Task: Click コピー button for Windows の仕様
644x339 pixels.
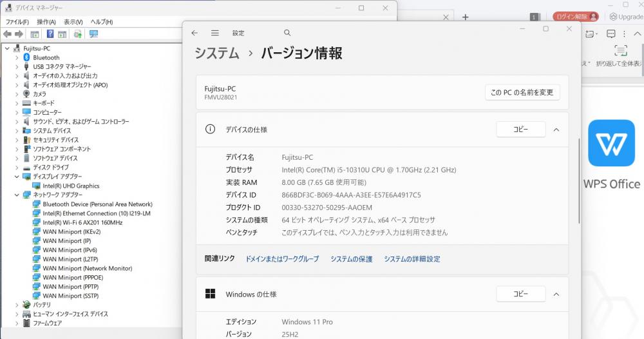Action: click(x=521, y=294)
